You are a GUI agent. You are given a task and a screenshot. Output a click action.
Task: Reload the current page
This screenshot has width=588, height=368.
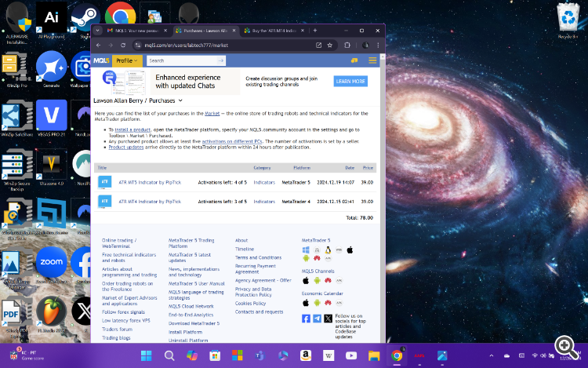123,45
